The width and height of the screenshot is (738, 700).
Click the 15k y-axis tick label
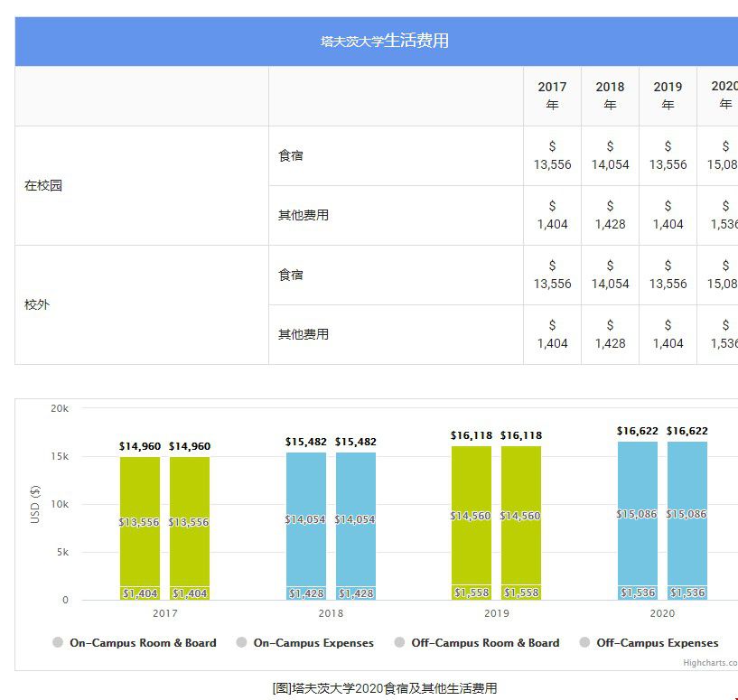coord(60,456)
